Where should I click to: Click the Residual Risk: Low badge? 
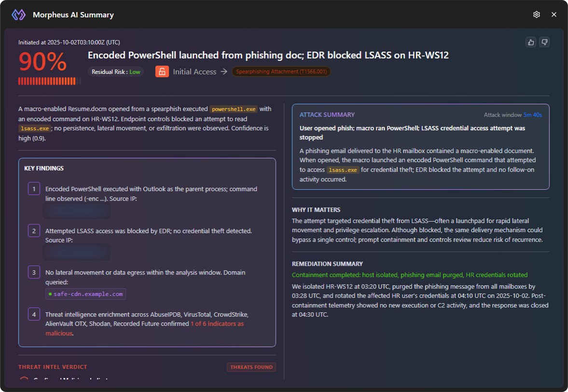pos(116,72)
